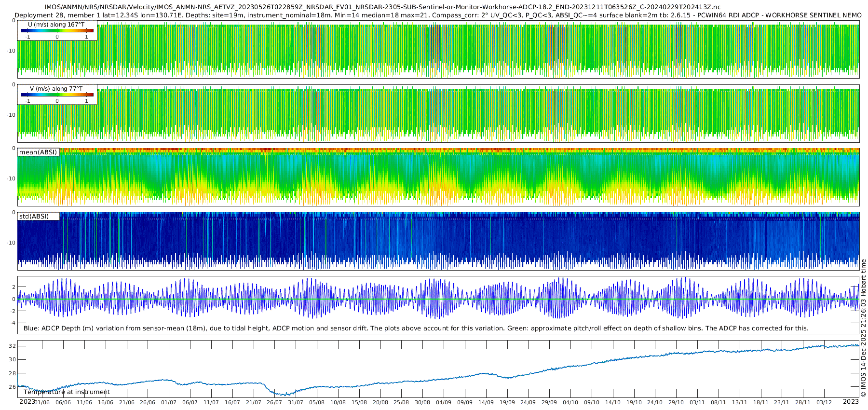Click the 01/06 date tick label
Screen dimensions: 868x410
click(42, 402)
